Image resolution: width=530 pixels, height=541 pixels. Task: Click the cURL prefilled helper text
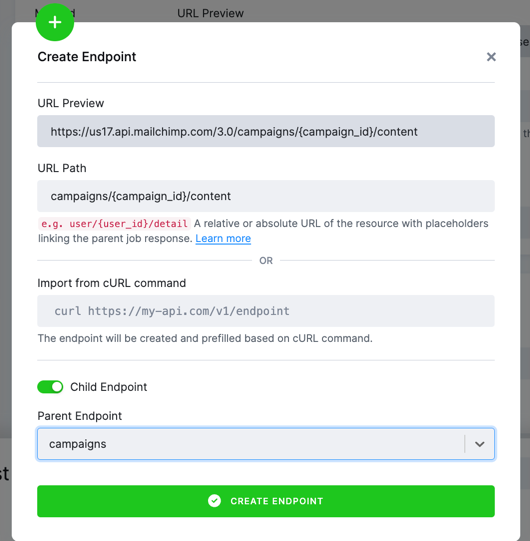pos(205,338)
